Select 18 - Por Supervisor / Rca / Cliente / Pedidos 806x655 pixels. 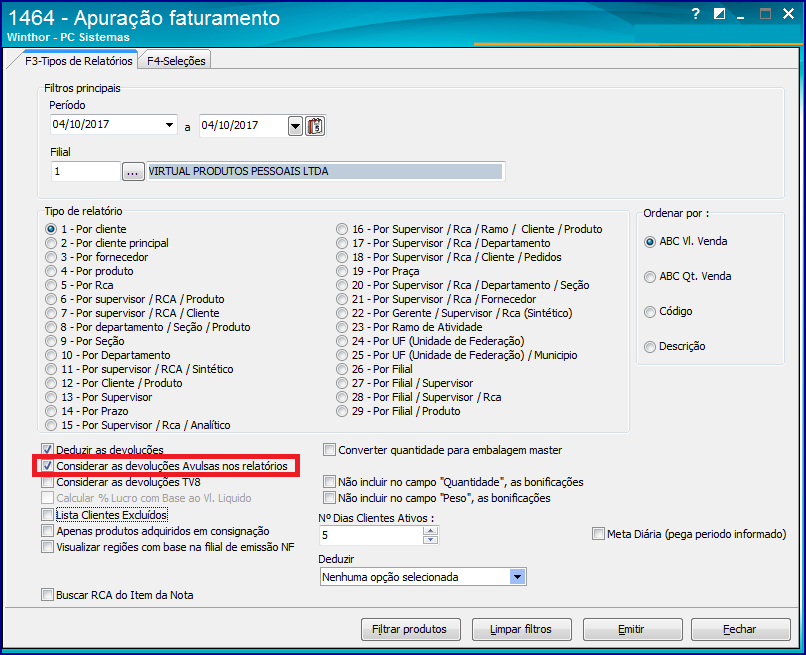[x=342, y=257]
